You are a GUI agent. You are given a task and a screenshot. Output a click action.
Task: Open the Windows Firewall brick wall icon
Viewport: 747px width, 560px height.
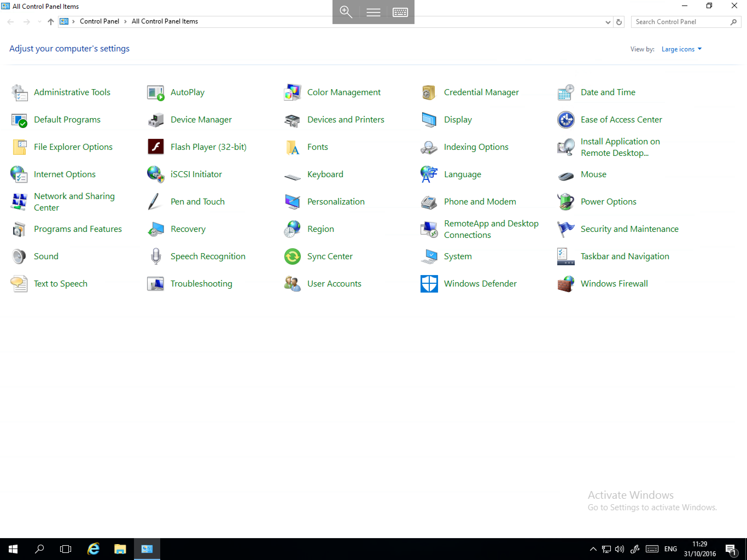pyautogui.click(x=566, y=284)
